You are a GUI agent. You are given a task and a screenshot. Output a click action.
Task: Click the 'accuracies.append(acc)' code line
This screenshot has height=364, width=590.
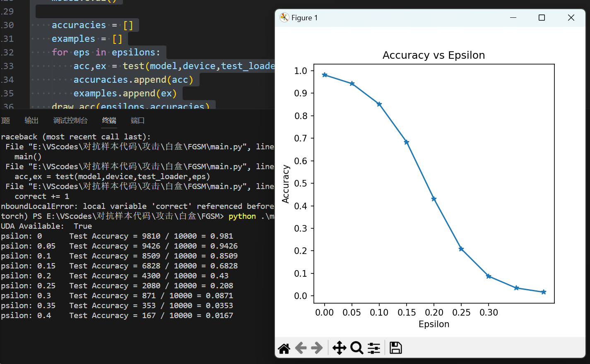coord(133,80)
